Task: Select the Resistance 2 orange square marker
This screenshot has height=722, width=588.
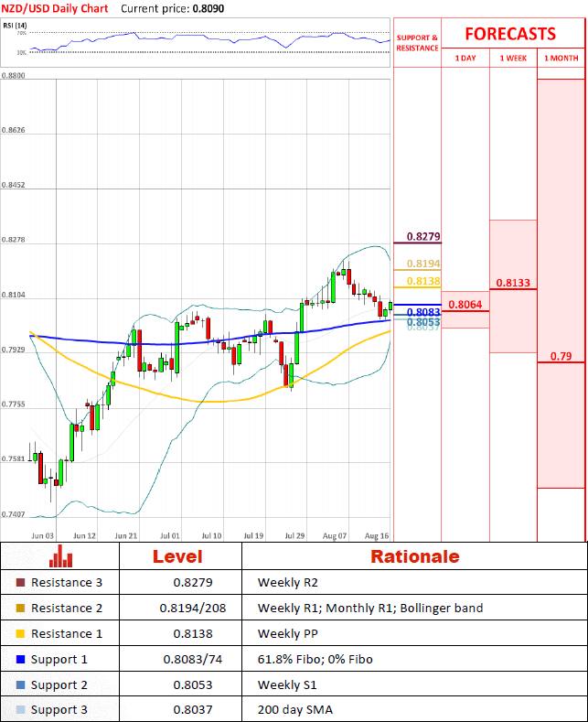Action: click(x=21, y=608)
